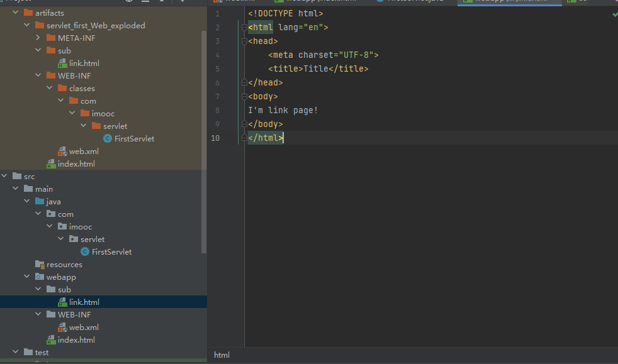The height and width of the screenshot is (364, 618).
Task: Click the resources folder icon
Action: (40, 265)
